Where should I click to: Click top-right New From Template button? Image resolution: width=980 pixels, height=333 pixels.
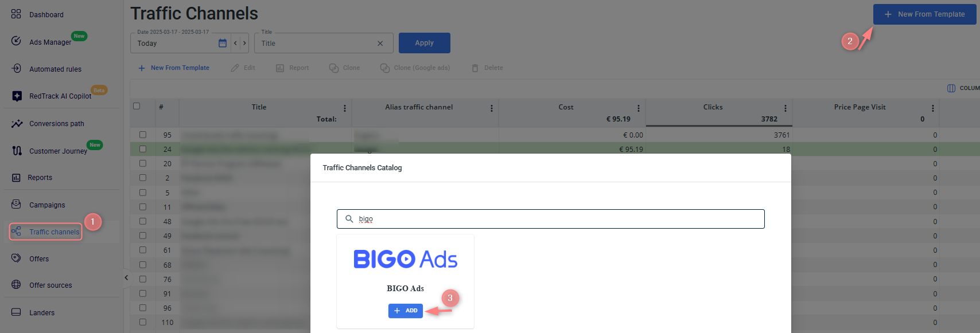tap(924, 14)
